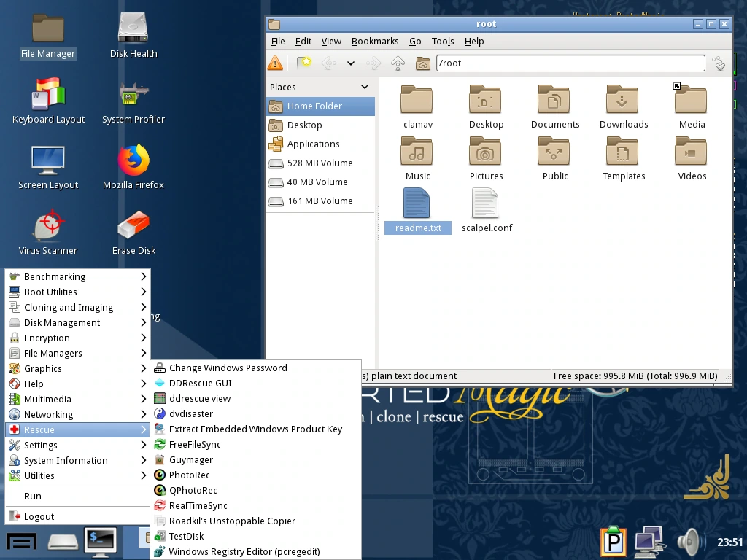This screenshot has width=747, height=560.
Task: Select the readme.txt file
Action: [x=418, y=211]
